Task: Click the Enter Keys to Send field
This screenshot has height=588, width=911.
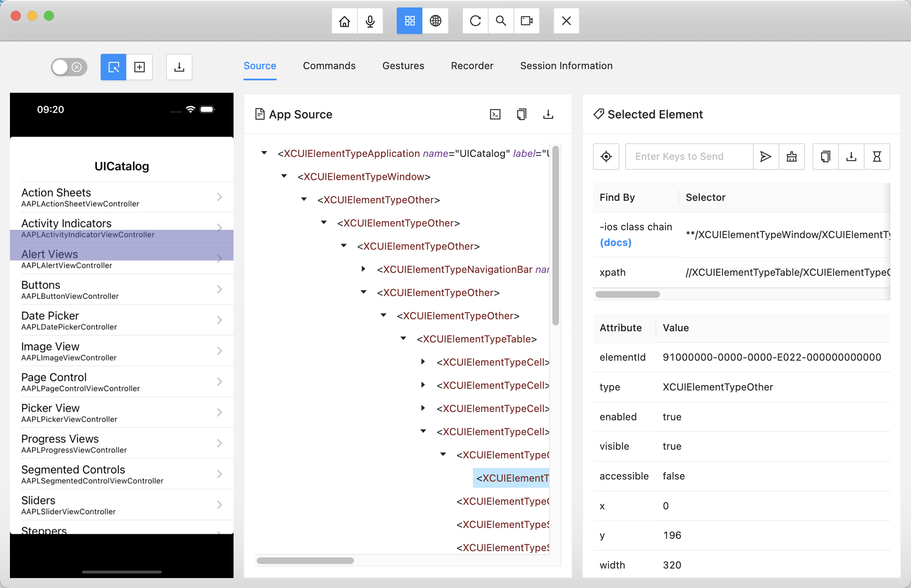Action: (x=689, y=157)
